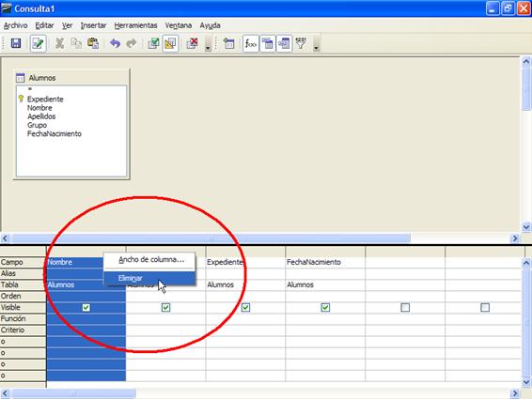Toggle the Edit File mode icon
The image size is (532, 399).
tap(38, 43)
